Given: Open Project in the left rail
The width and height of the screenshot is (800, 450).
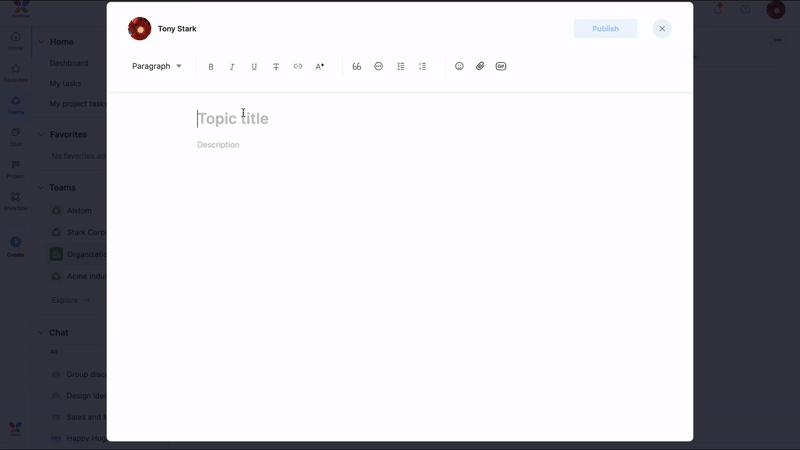Looking at the screenshot, I should coord(15,169).
